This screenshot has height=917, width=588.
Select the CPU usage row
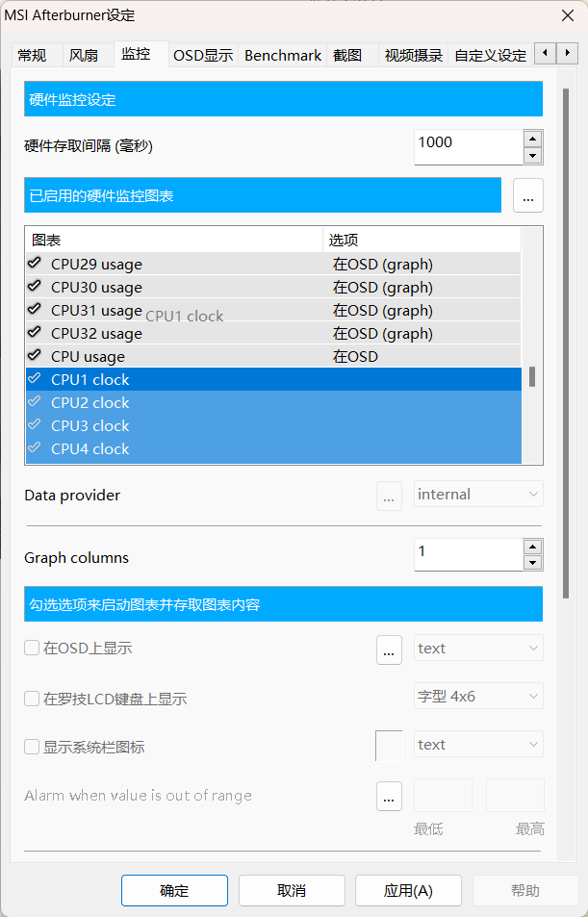tap(273, 356)
